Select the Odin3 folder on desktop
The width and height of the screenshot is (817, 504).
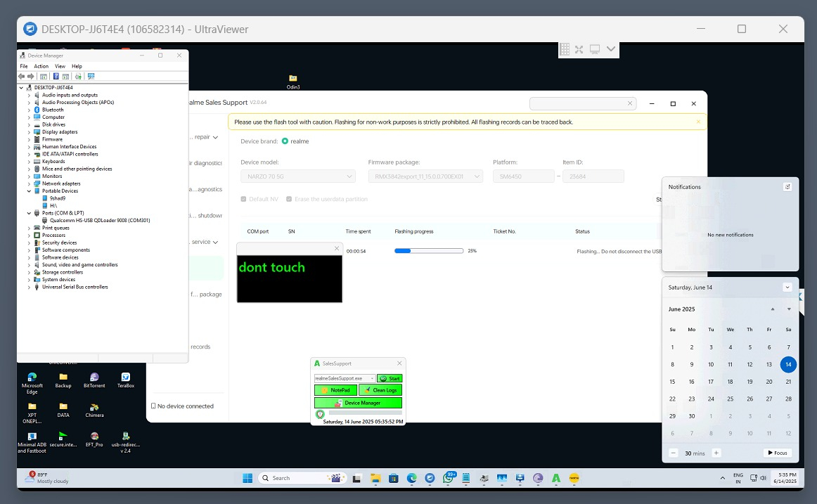(293, 82)
